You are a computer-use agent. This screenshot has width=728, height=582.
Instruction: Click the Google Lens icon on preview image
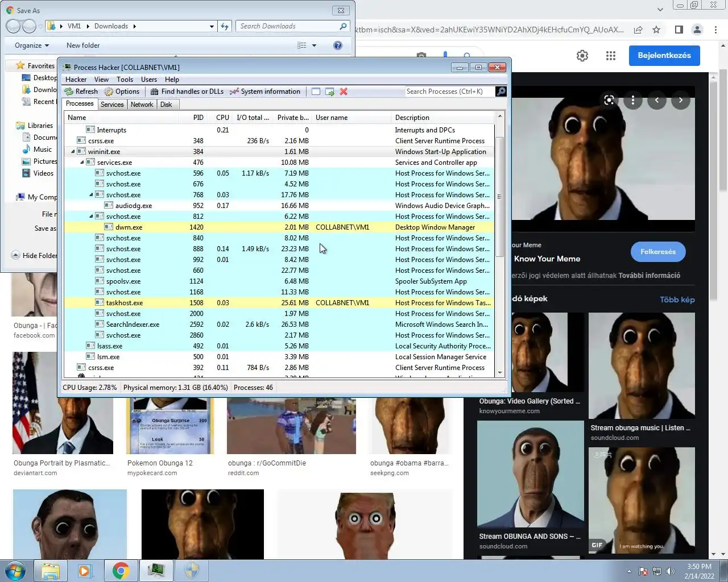[609, 100]
